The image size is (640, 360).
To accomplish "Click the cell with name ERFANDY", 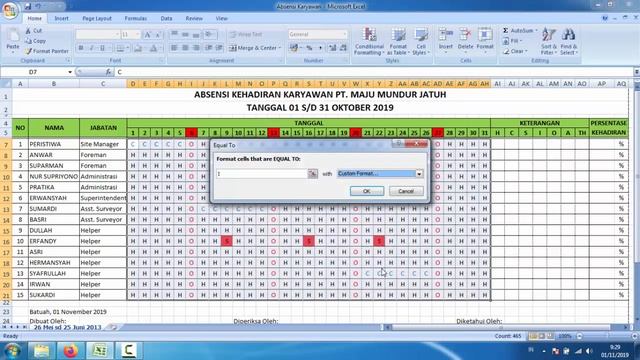I will (53, 241).
